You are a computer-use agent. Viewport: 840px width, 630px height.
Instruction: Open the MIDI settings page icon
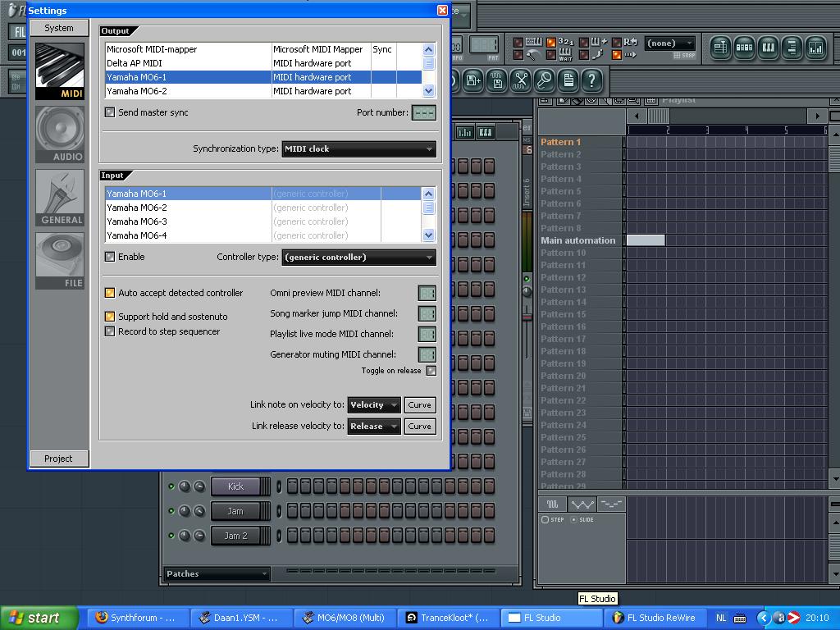point(59,71)
